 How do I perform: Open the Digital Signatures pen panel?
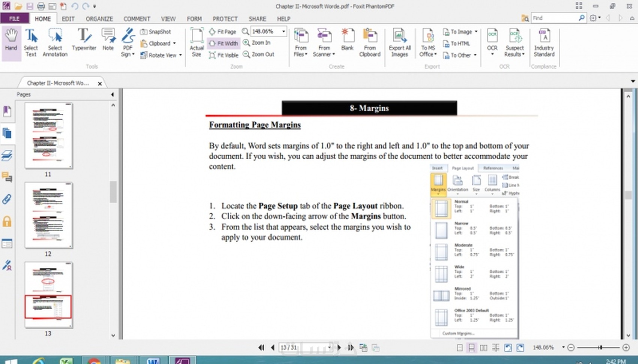(7, 265)
